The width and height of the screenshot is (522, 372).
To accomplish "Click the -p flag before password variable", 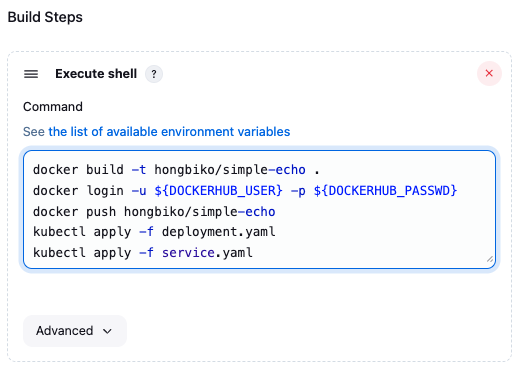I will point(298,191).
